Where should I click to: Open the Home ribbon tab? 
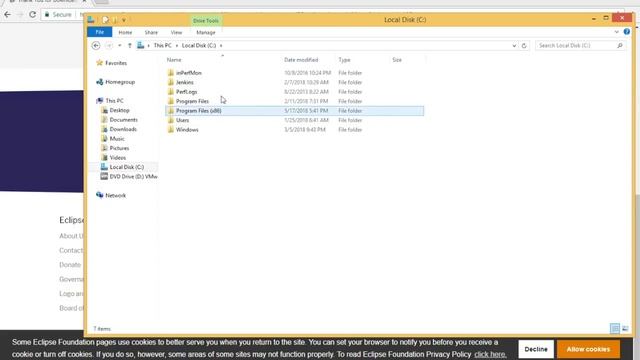125,32
